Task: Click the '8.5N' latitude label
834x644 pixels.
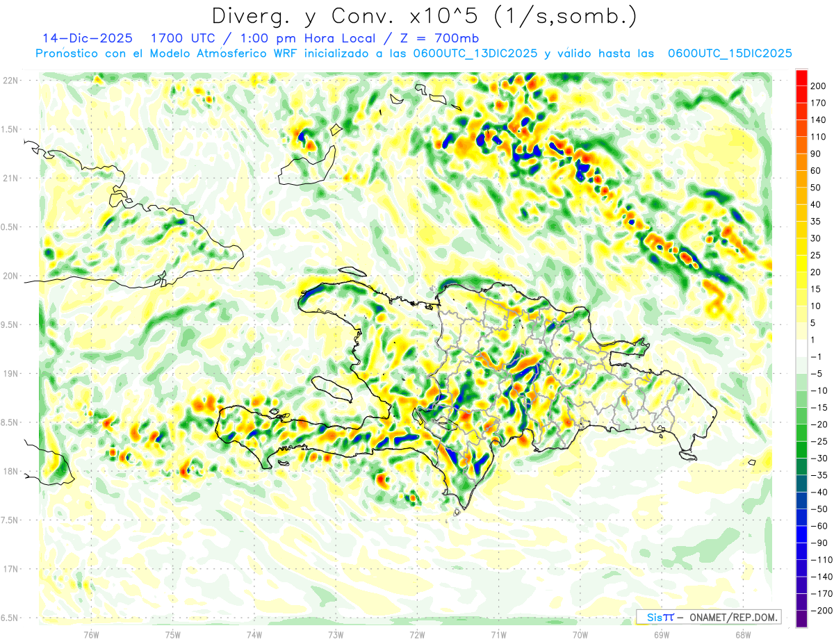Action: click(10, 422)
